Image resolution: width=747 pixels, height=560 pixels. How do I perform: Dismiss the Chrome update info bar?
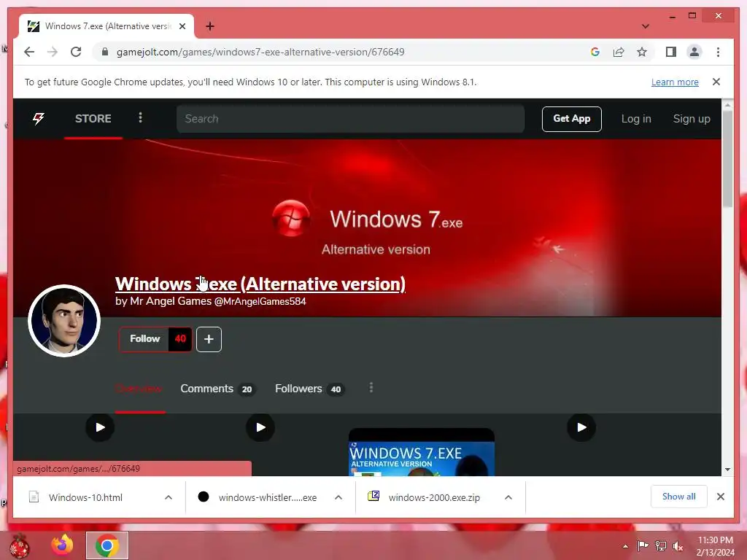coord(716,82)
